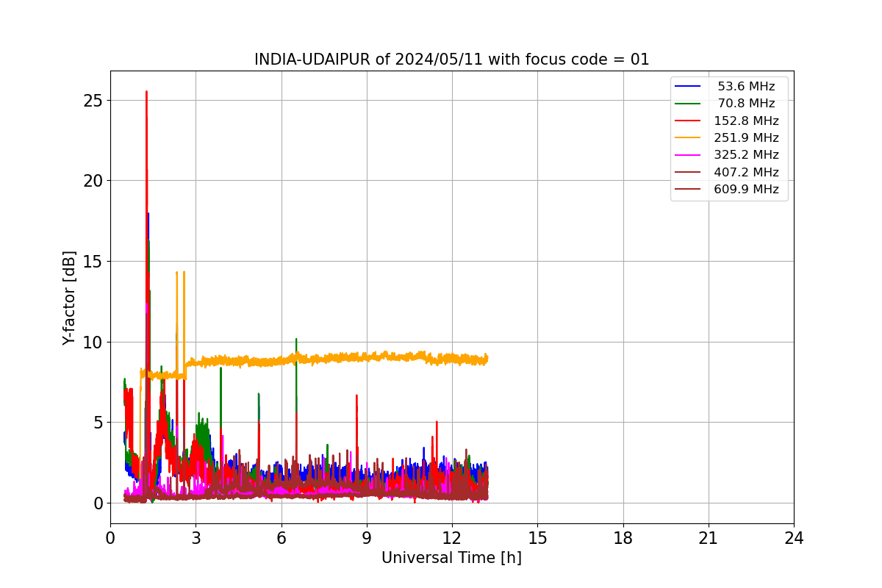Click y-axis tick label 25
Image resolution: width=882 pixels, height=588 pixels.
point(93,100)
